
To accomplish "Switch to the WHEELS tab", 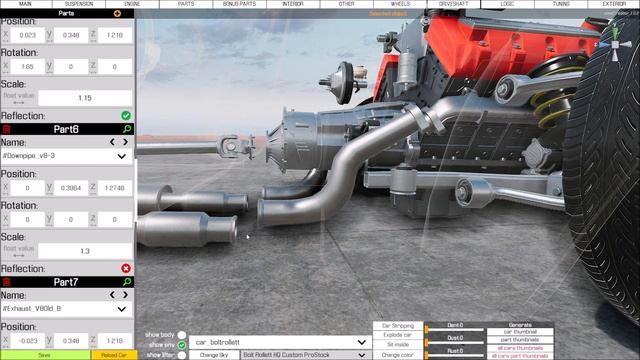I will (400, 4).
